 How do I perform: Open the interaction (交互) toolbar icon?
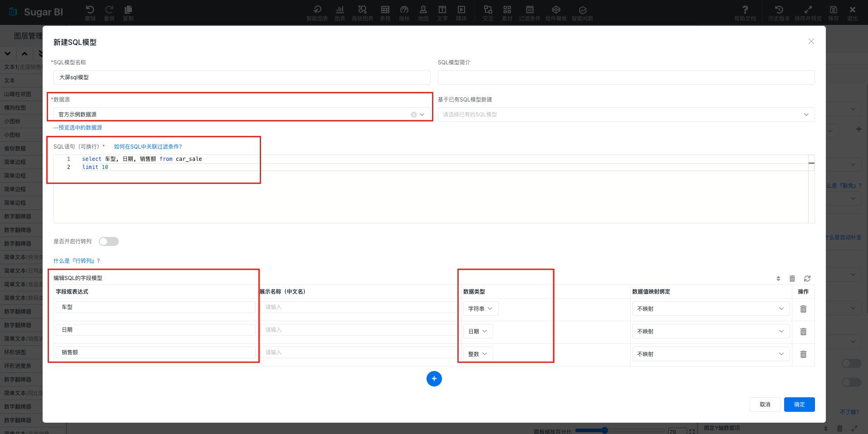pyautogui.click(x=488, y=13)
